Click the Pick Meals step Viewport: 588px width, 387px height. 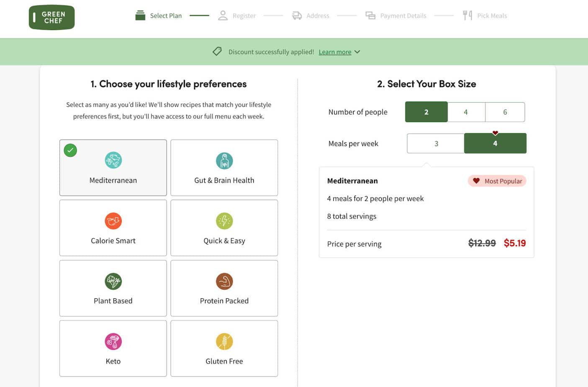(485, 16)
